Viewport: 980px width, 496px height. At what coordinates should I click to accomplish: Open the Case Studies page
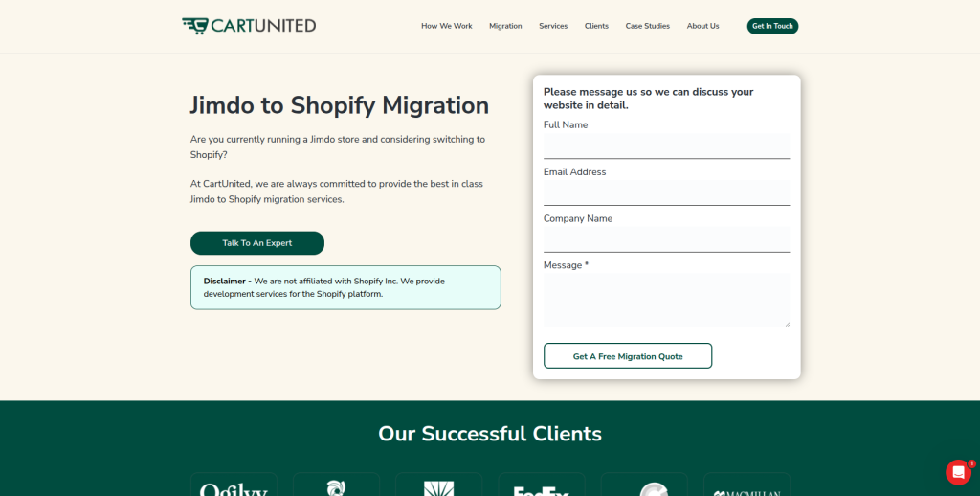[648, 26]
